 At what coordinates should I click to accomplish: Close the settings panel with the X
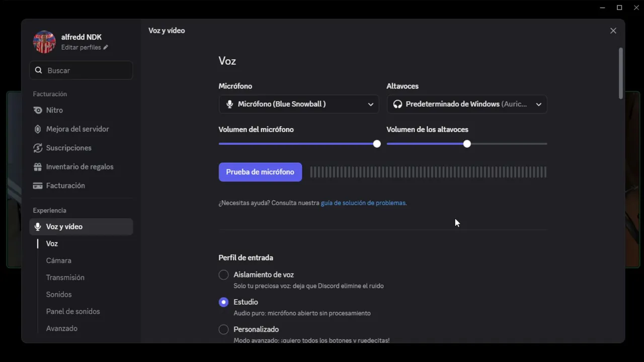click(613, 31)
